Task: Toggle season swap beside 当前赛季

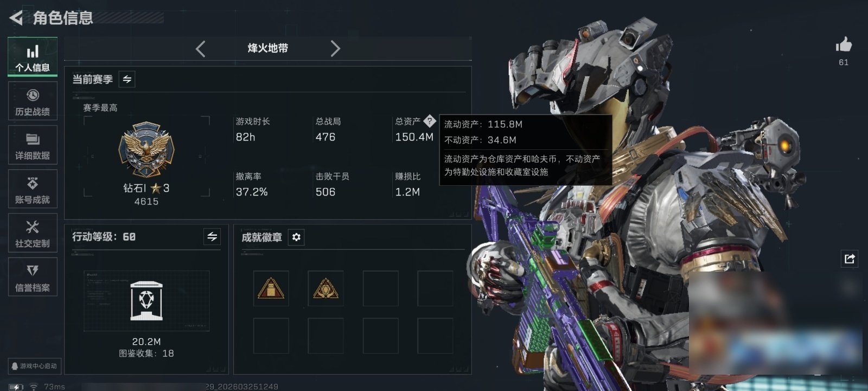Action: coord(127,79)
